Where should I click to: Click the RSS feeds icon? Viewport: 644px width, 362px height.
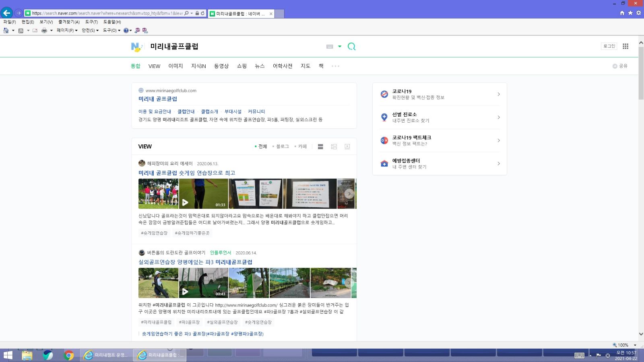[21, 31]
